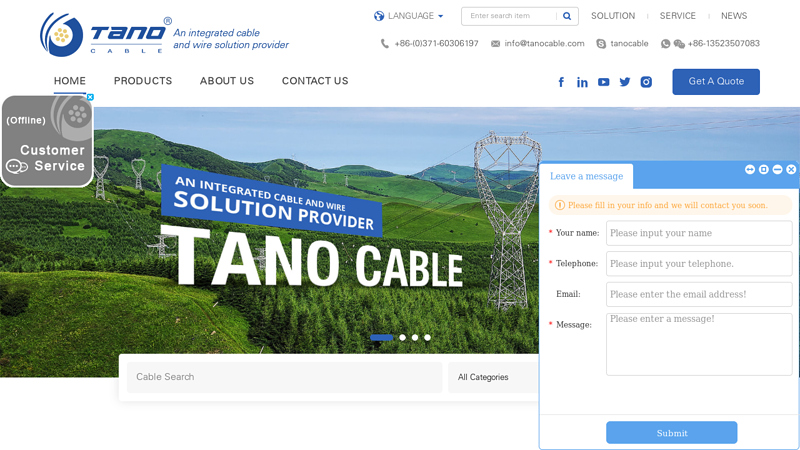Open the ABOUT US menu
The image size is (800, 450).
click(x=227, y=81)
